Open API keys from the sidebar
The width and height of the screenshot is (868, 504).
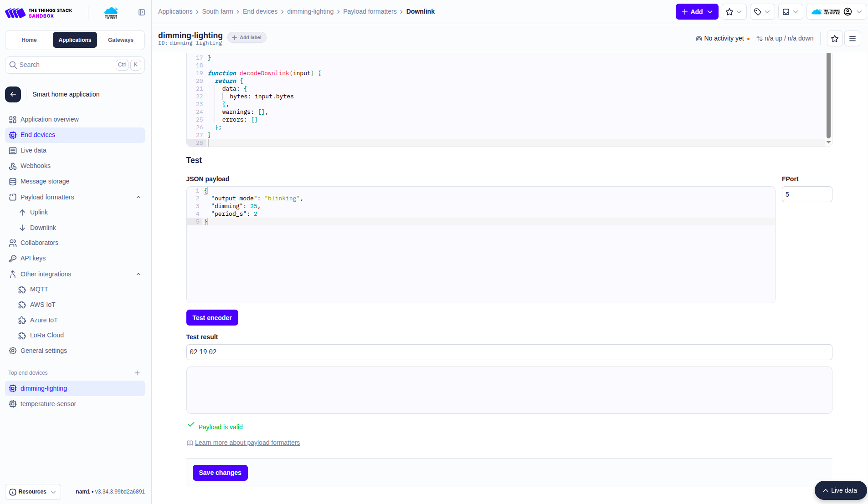[33, 258]
